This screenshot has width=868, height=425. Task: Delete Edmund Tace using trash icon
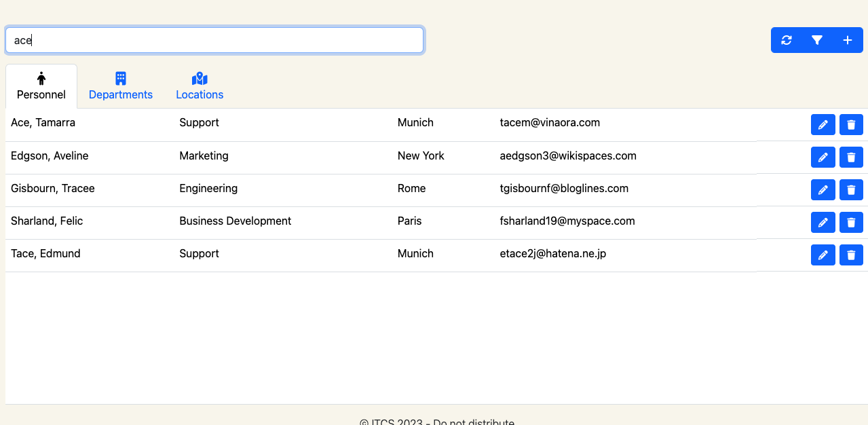[x=851, y=255]
